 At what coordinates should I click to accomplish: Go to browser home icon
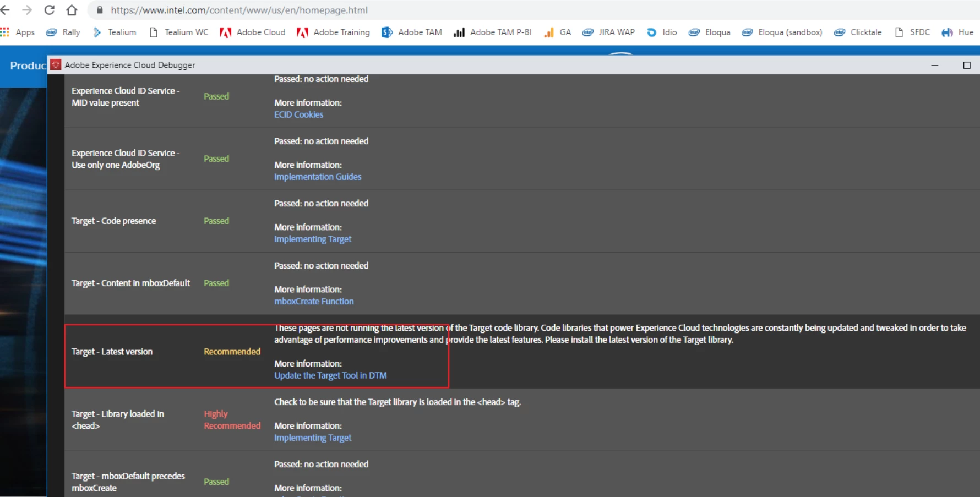(72, 10)
